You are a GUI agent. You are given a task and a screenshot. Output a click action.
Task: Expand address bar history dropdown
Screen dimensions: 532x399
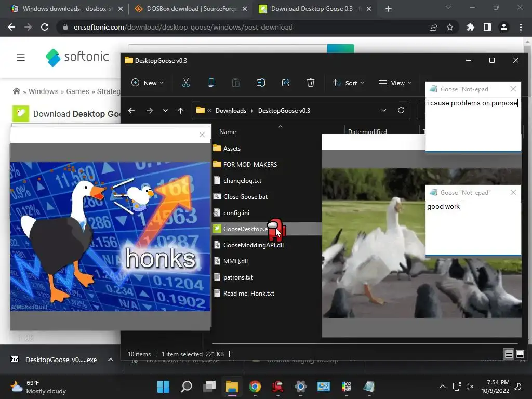(384, 110)
